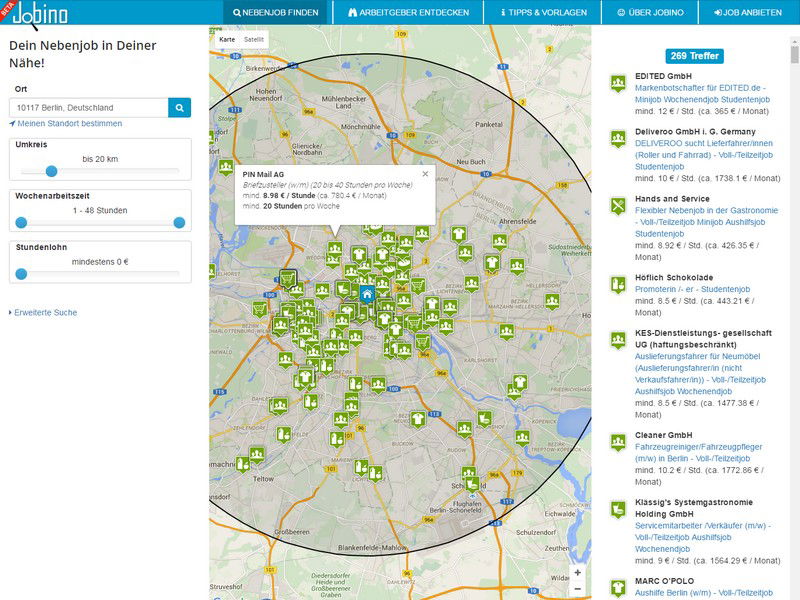Click the KES-Dienstleistungs category icon
Image resolution: width=800 pixels, height=600 pixels.
[618, 340]
